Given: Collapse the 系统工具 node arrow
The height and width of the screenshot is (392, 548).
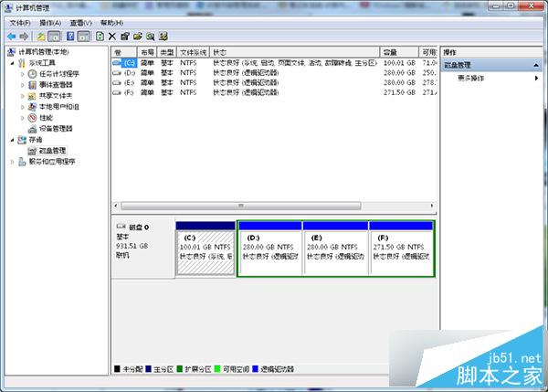Looking at the screenshot, I should coord(13,63).
